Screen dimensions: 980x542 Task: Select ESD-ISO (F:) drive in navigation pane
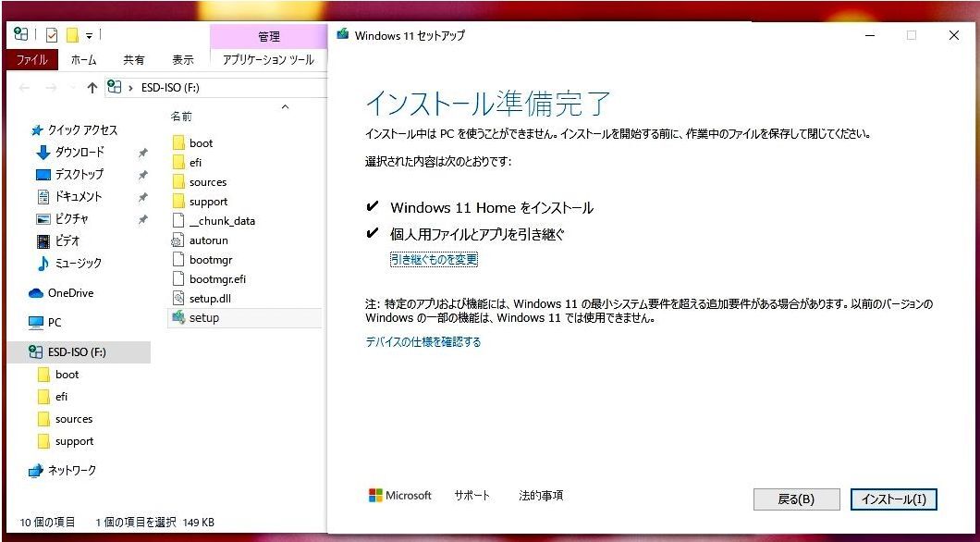pos(79,352)
